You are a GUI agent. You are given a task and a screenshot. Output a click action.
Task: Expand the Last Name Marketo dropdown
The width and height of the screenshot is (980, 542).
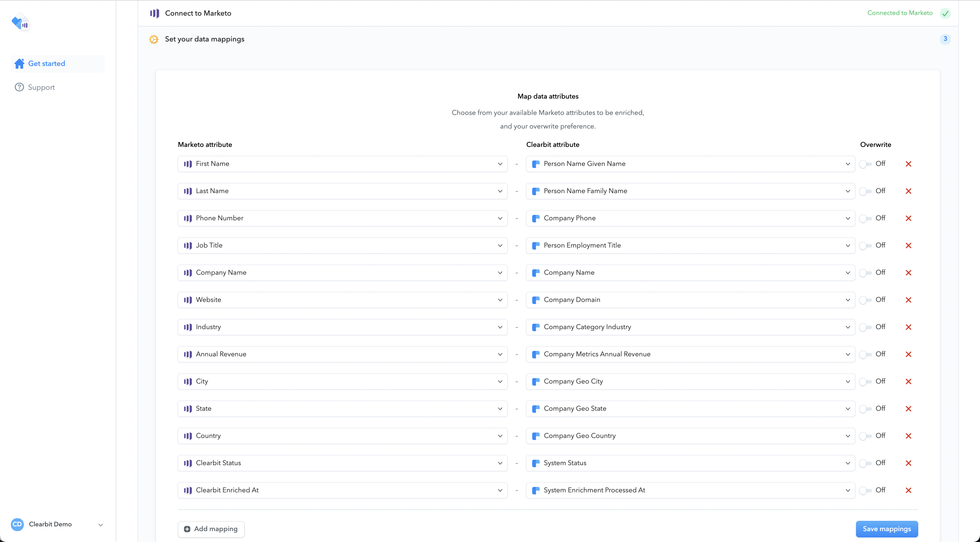[x=342, y=191]
